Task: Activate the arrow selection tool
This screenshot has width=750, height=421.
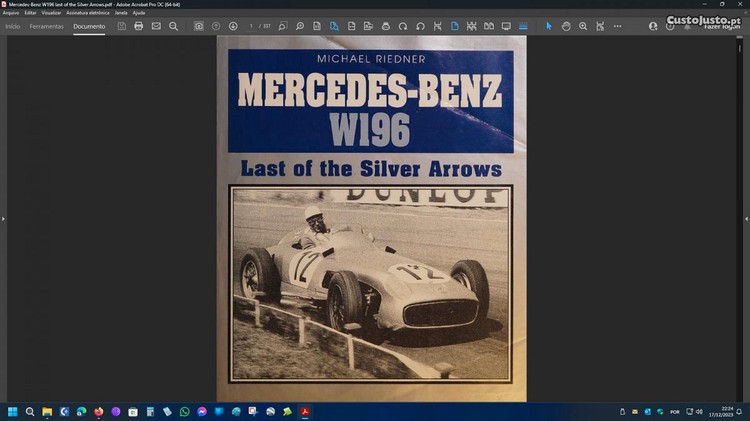Action: pos(548,26)
